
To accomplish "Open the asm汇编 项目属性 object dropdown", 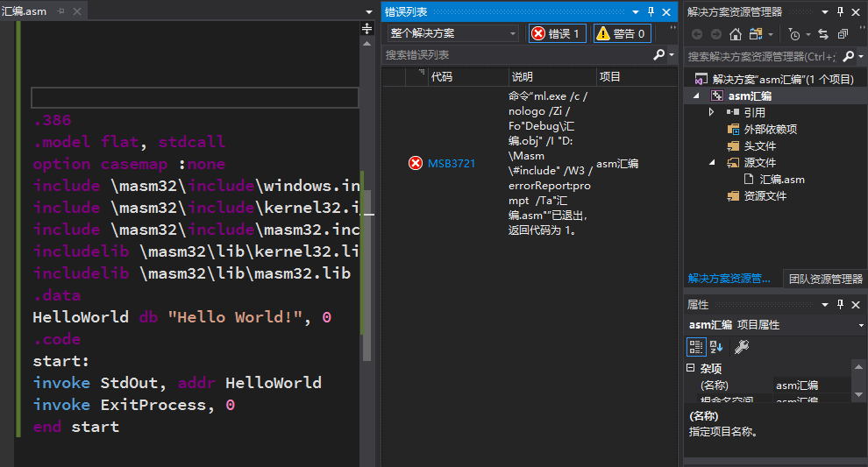I will 861,325.
